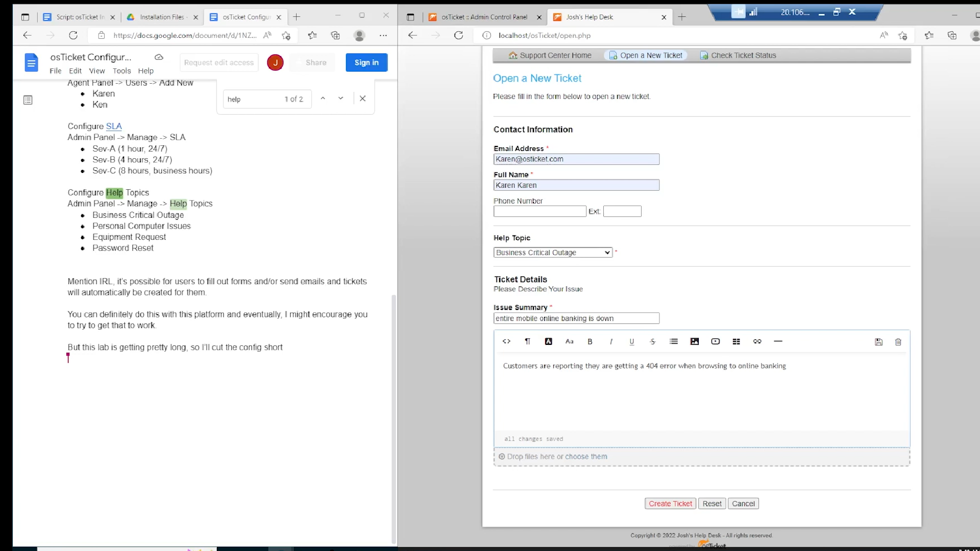Open the font size Aa icon
The height and width of the screenshot is (551, 980).
[569, 341]
